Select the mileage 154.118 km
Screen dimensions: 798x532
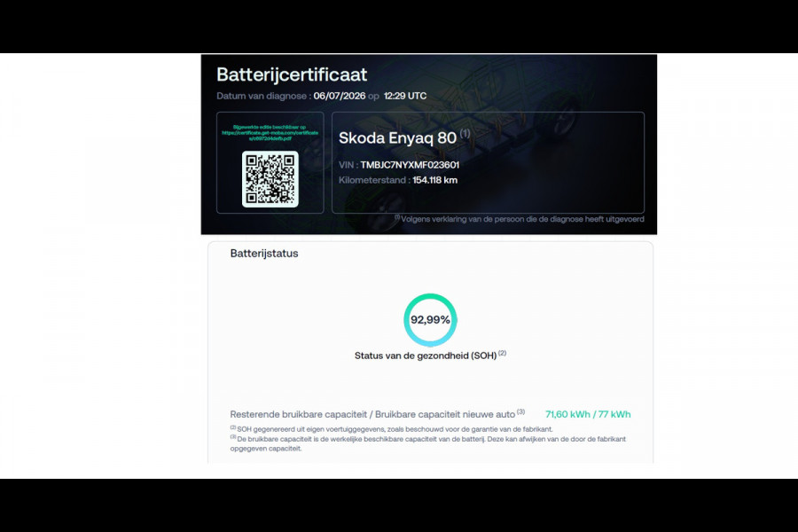[434, 180]
